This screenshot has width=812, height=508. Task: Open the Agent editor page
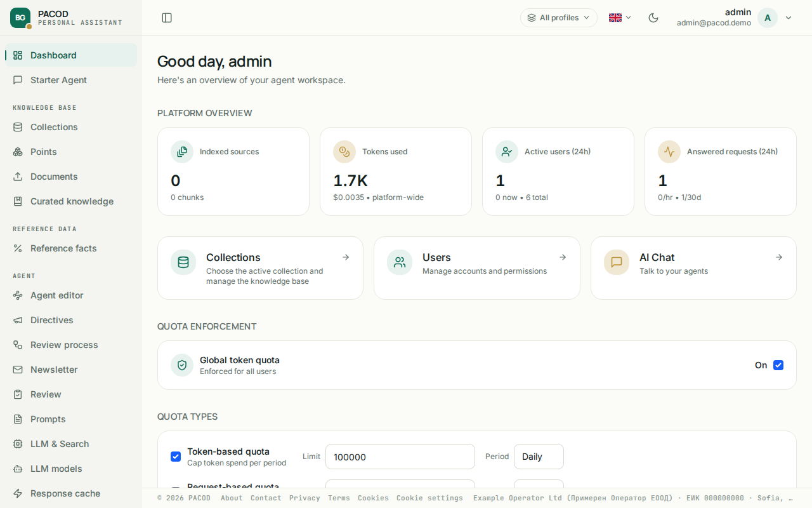pos(71,295)
